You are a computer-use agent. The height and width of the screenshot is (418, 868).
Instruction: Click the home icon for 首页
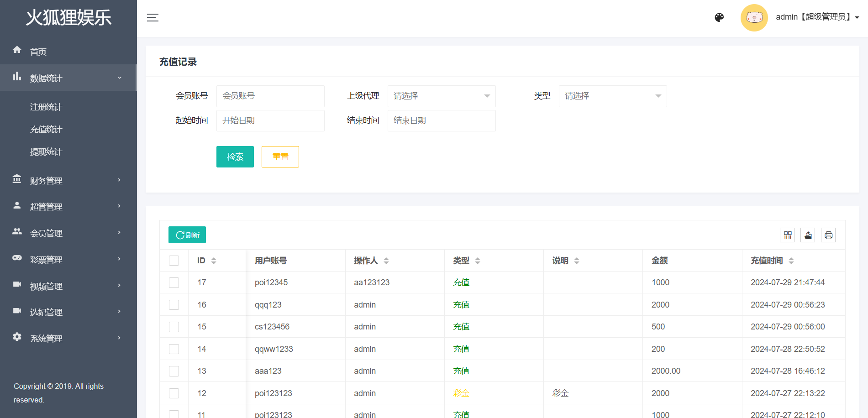point(17,50)
